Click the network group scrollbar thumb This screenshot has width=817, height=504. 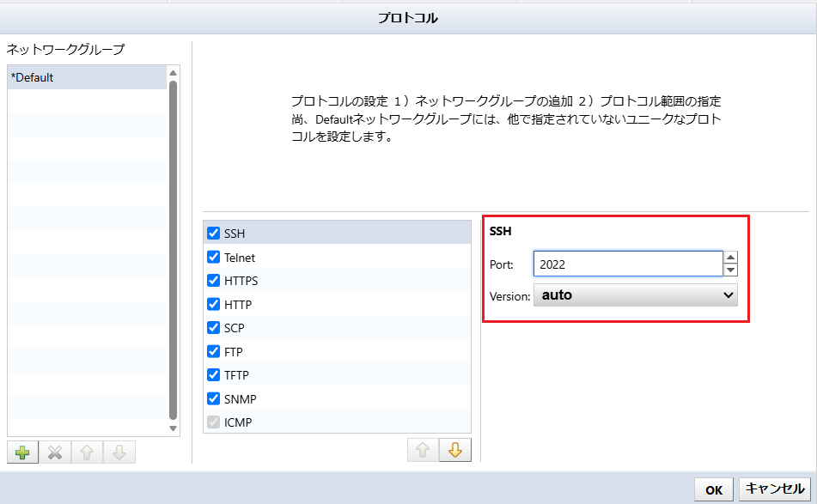pos(173,250)
